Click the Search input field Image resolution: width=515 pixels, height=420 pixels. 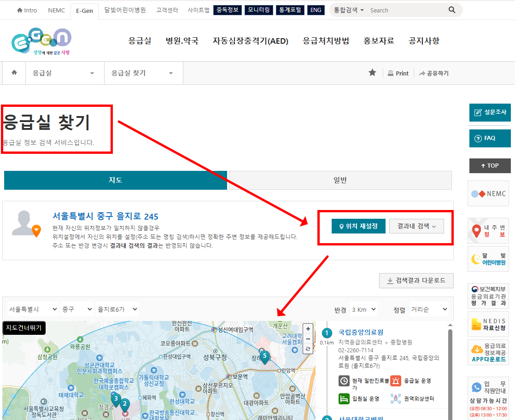coord(407,10)
